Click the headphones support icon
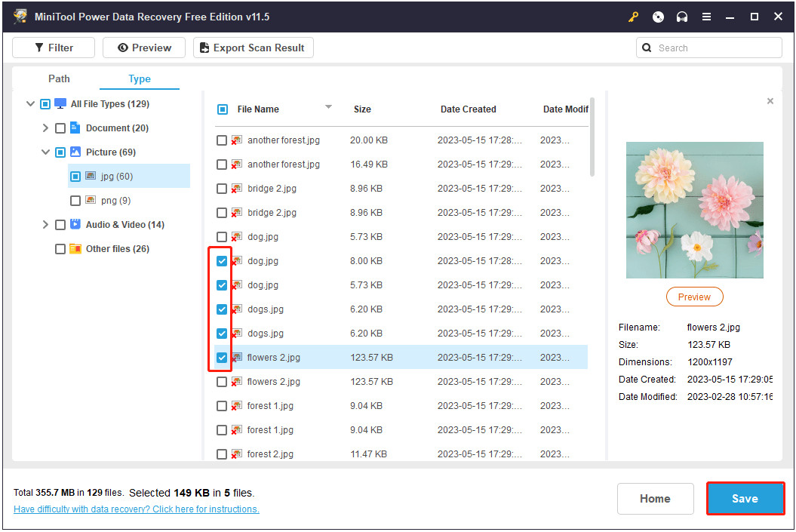 click(682, 17)
